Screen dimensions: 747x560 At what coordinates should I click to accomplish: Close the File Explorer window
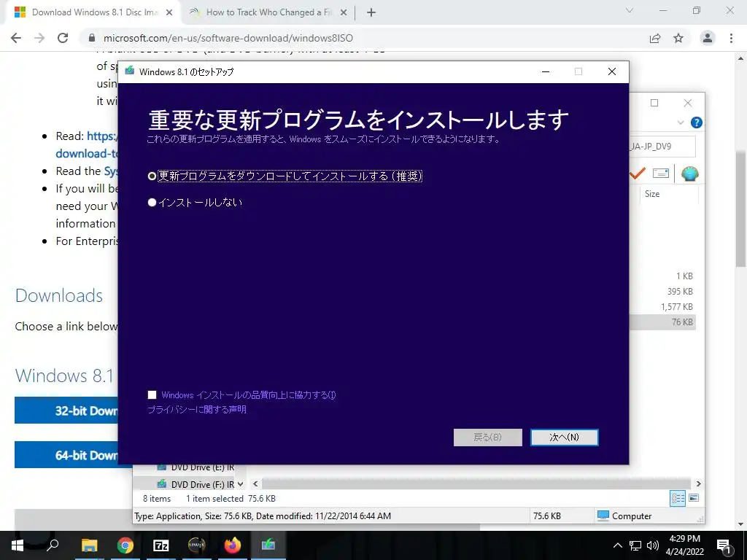687,103
